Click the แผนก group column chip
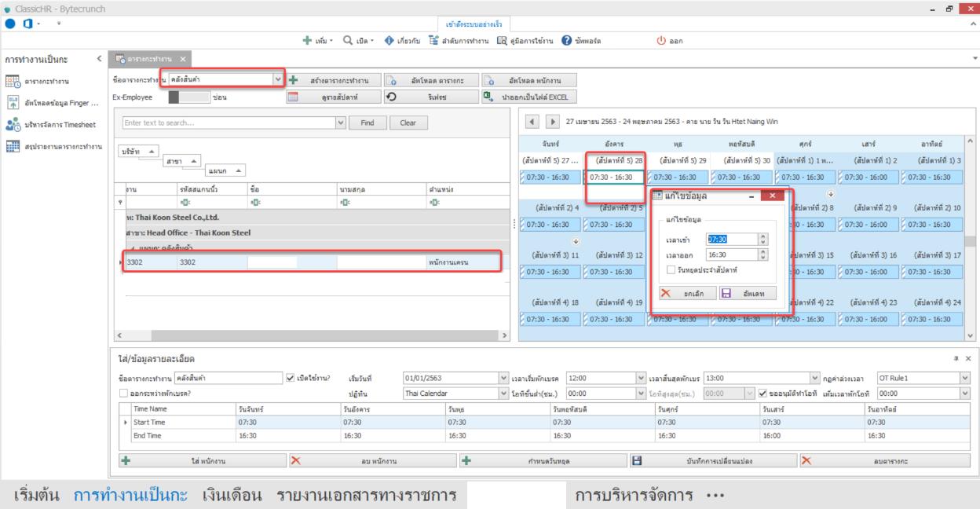This screenshot has width=980, height=509. tap(225, 170)
